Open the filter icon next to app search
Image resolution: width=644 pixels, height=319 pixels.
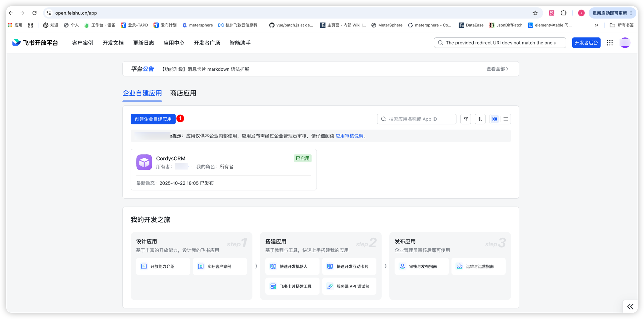pos(465,119)
